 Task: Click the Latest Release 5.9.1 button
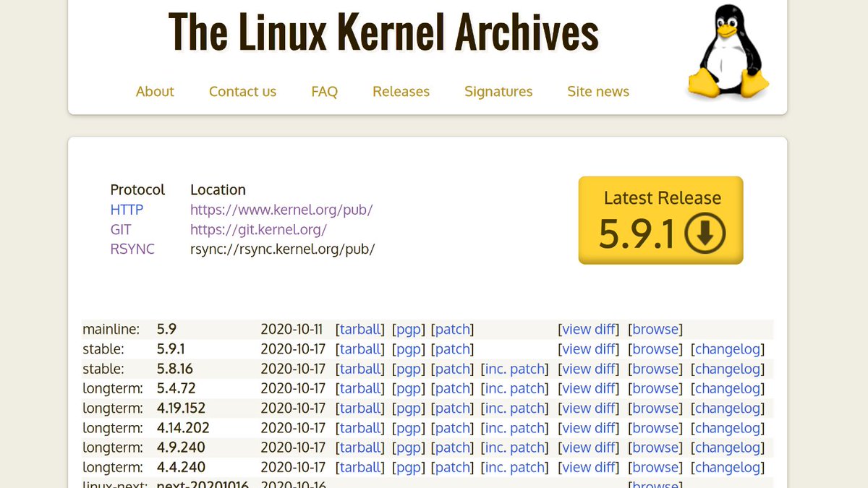[660, 221]
